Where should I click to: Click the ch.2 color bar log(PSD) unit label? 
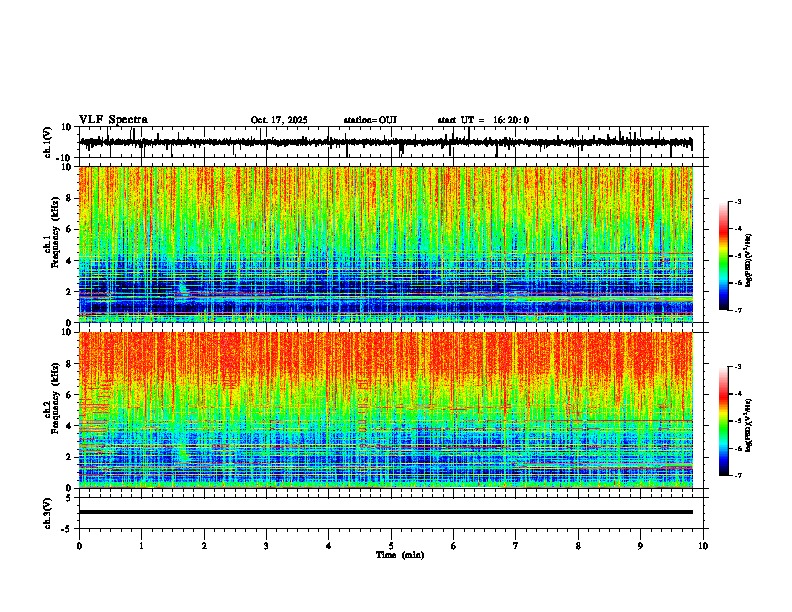point(749,425)
